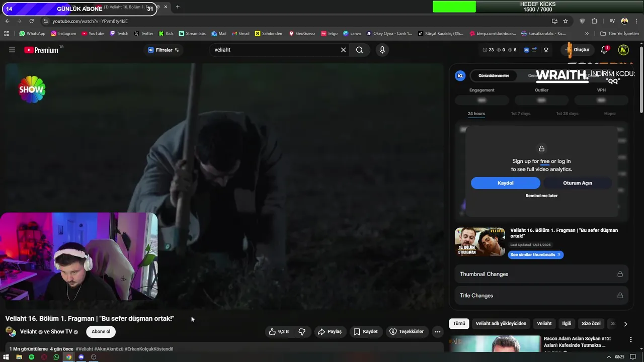
Task: Expand locked Title Changes section
Action: coord(541,296)
